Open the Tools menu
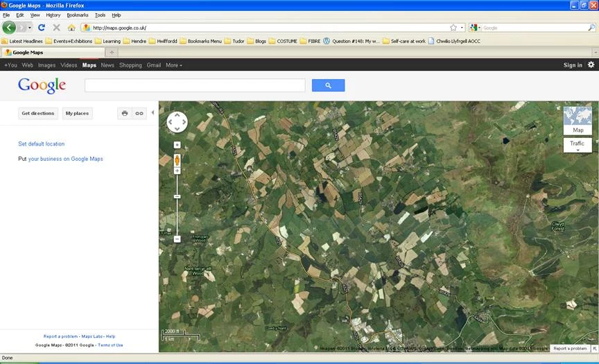The image size is (599, 364). [101, 15]
